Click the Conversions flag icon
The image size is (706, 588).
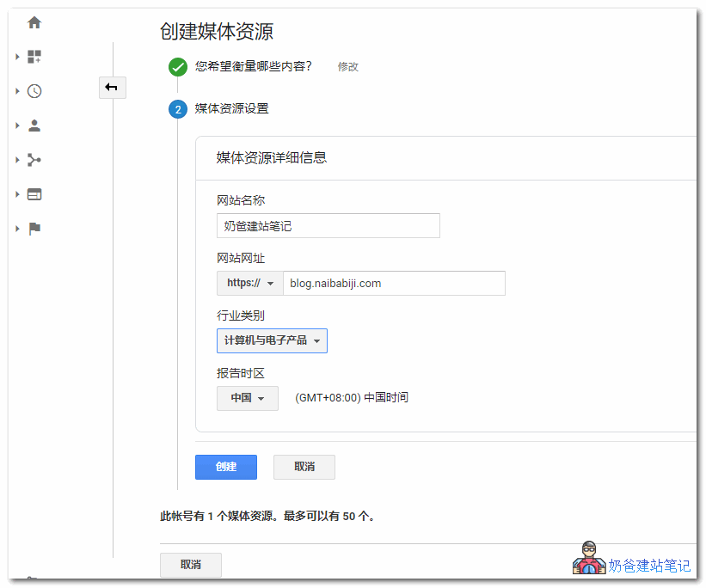[x=34, y=229]
